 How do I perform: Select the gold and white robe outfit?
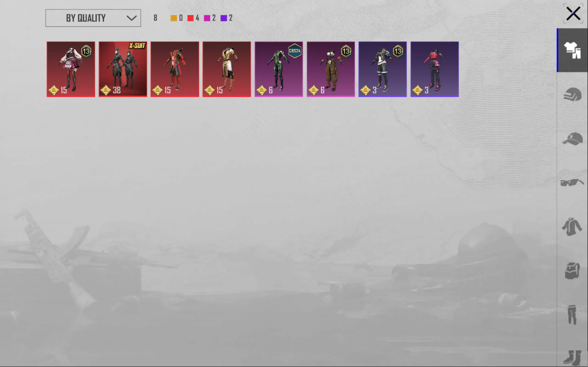227,69
